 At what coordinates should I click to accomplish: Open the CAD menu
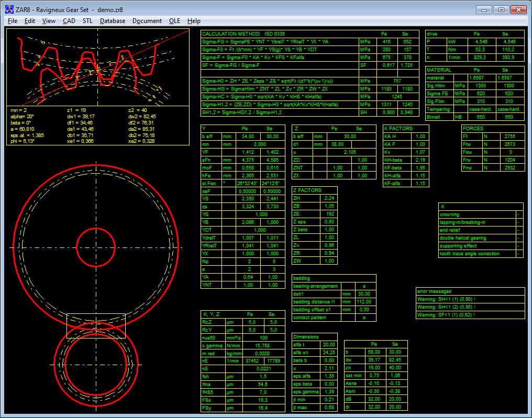coord(69,21)
